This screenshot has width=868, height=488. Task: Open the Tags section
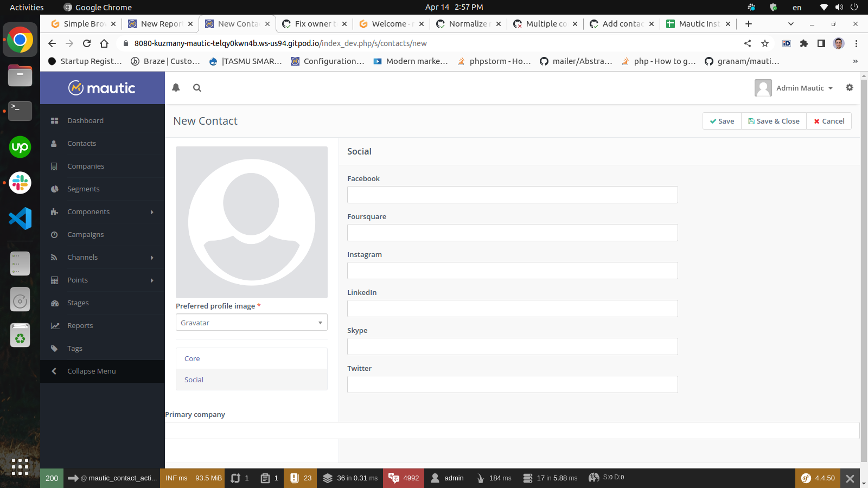(x=74, y=348)
